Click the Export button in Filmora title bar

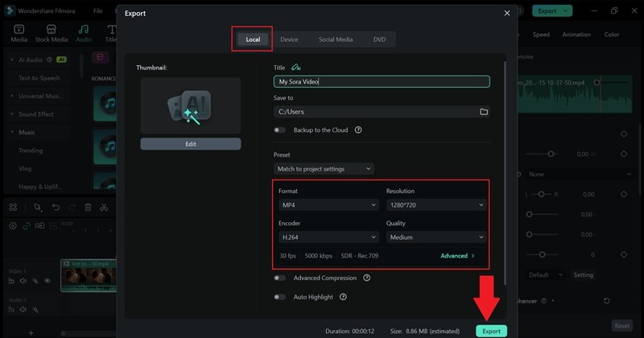coord(547,11)
